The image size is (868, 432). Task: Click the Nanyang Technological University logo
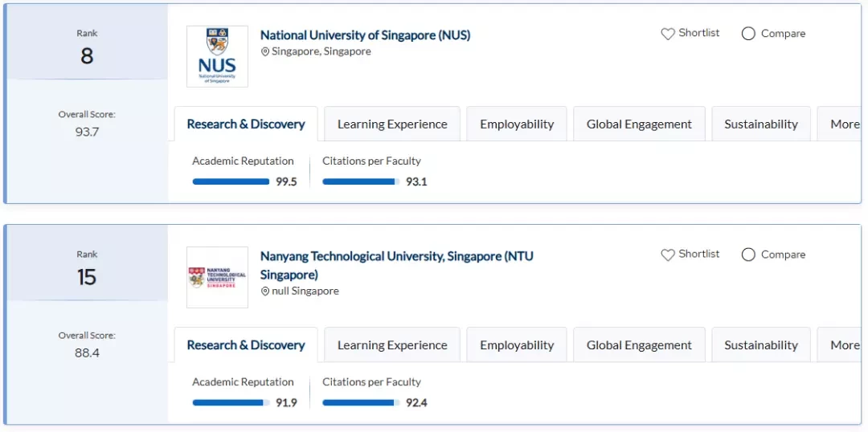218,277
